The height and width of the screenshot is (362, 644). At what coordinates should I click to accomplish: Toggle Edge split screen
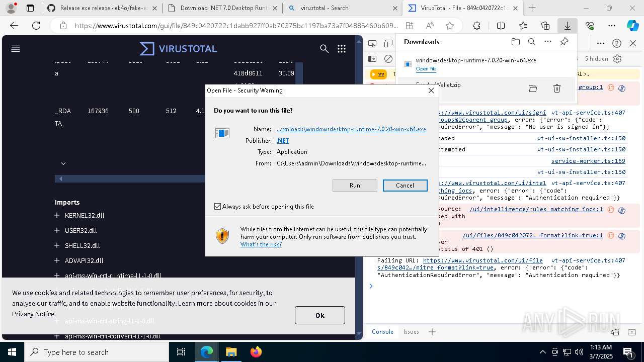tap(501, 26)
